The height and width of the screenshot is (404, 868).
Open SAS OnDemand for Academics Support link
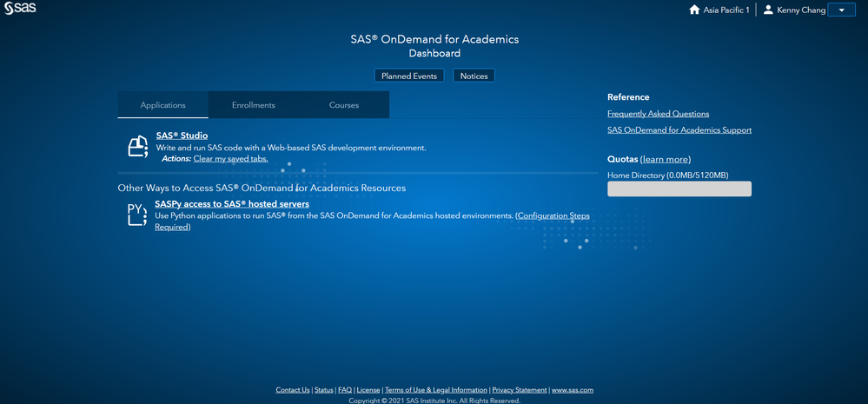679,130
